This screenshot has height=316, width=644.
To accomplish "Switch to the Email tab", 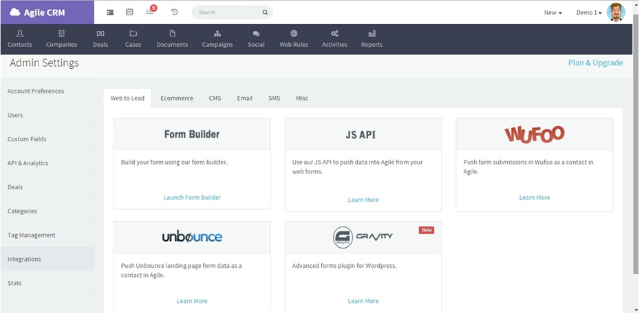I will pyautogui.click(x=245, y=98).
